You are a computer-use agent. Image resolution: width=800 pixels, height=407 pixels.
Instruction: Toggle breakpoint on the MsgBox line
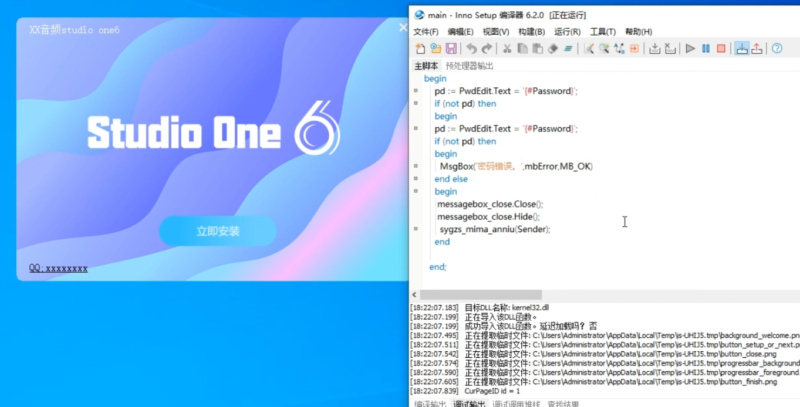[416, 166]
